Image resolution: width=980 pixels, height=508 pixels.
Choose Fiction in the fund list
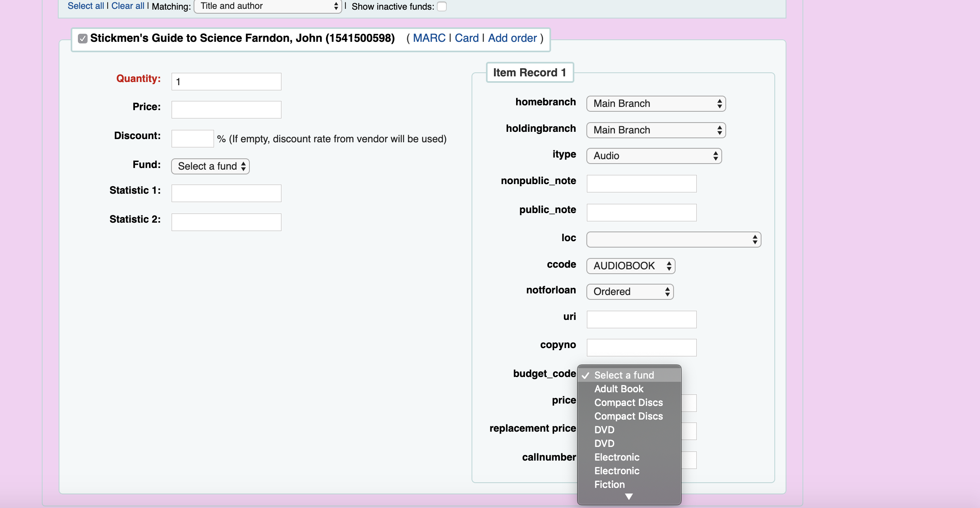(609, 485)
